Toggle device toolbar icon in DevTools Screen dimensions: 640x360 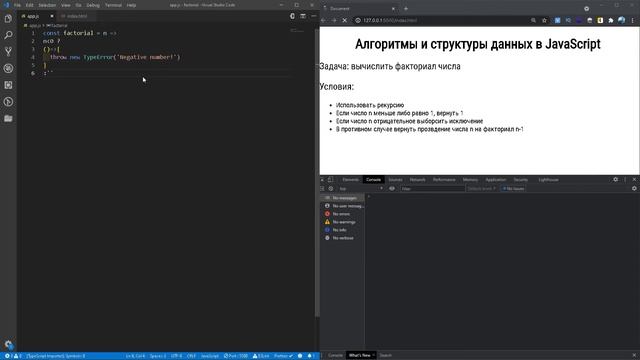[331, 180]
